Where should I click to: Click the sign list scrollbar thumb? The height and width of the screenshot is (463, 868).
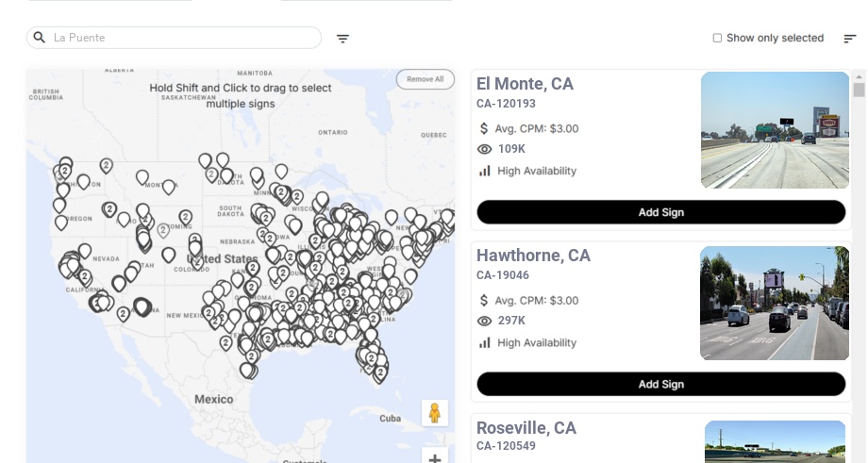click(859, 90)
